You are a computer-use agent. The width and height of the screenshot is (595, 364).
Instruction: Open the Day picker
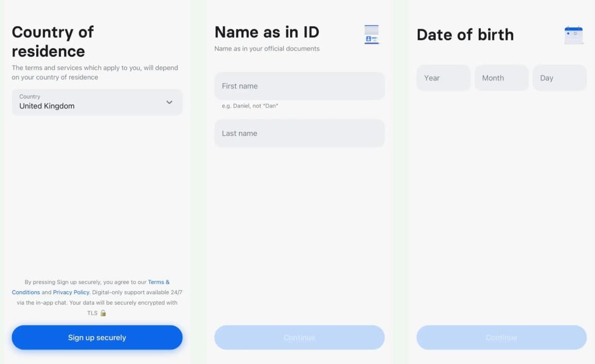[x=559, y=77]
